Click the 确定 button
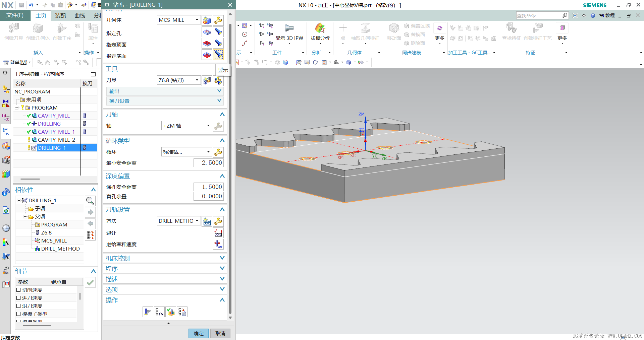644x340 pixels. [x=198, y=333]
